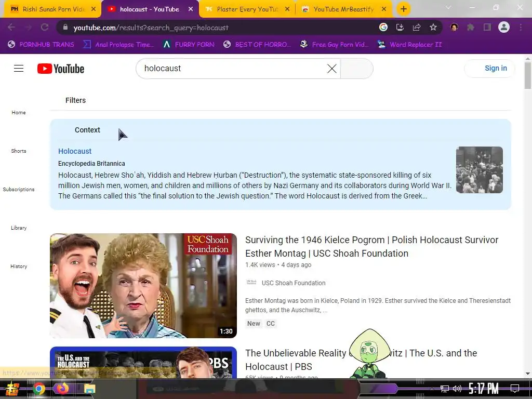Open the Chrome profile icon
The image size is (532, 399).
click(x=504, y=27)
